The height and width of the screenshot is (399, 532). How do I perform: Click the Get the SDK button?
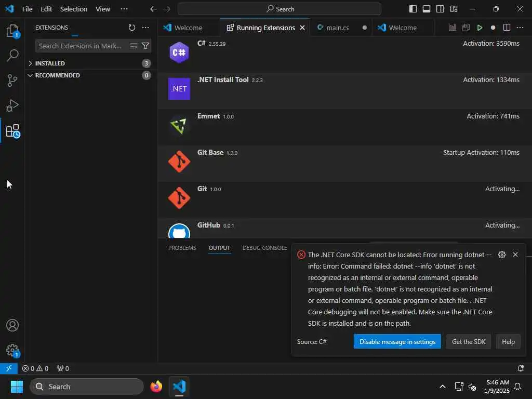click(469, 342)
